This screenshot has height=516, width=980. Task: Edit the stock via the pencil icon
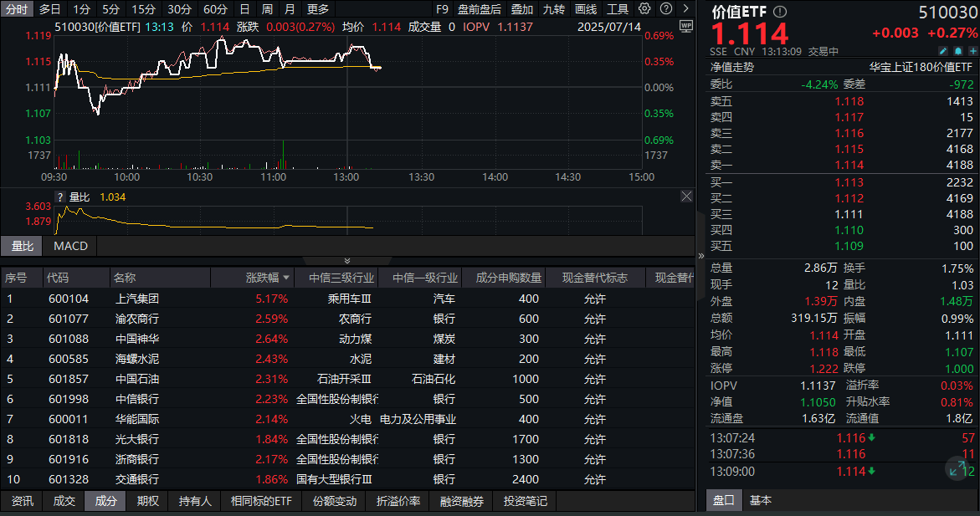tap(943, 52)
